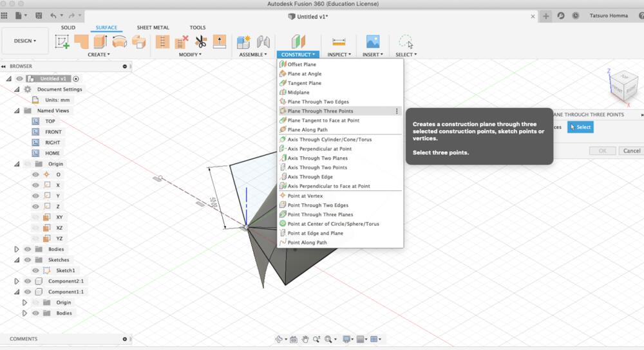Click the Redo arrow
The height and width of the screenshot is (350, 644).
[x=71, y=15]
